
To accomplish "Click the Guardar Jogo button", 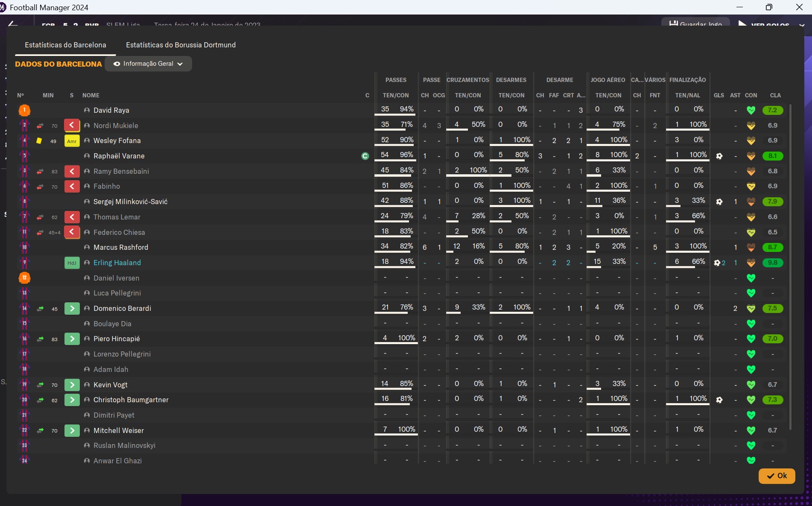I will [695, 24].
